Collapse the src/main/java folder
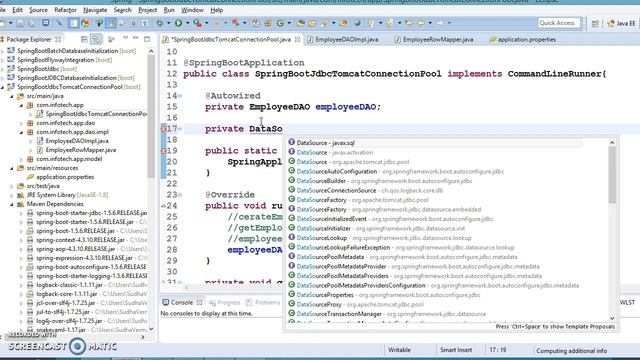The image size is (640, 360). 12,96
